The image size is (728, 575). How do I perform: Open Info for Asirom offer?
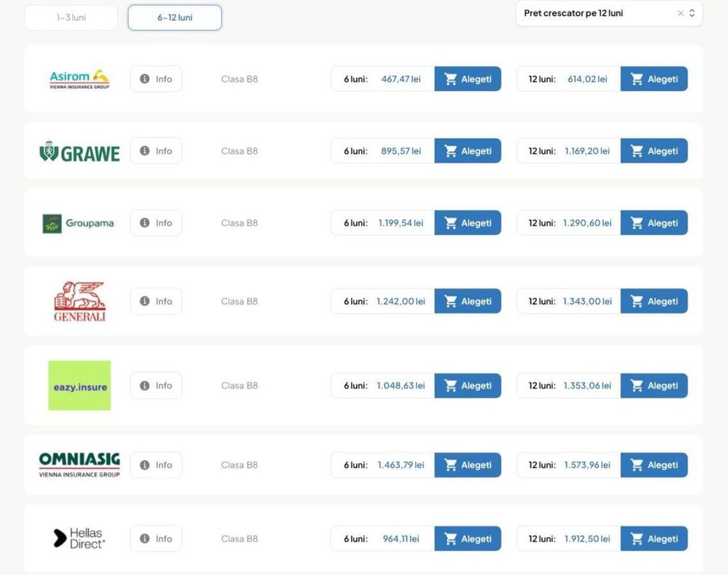click(156, 79)
